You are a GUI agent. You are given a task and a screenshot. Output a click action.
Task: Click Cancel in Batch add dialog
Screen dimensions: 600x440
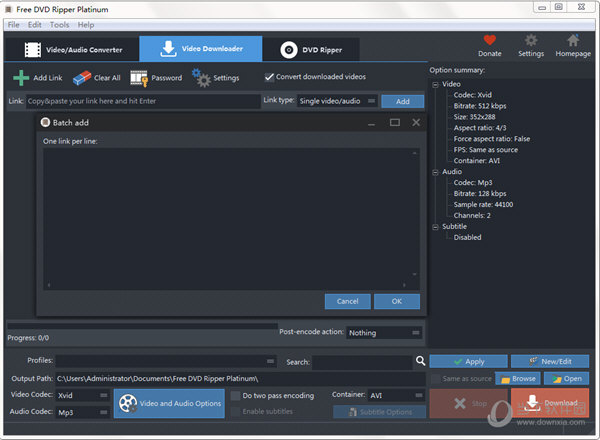tap(347, 301)
